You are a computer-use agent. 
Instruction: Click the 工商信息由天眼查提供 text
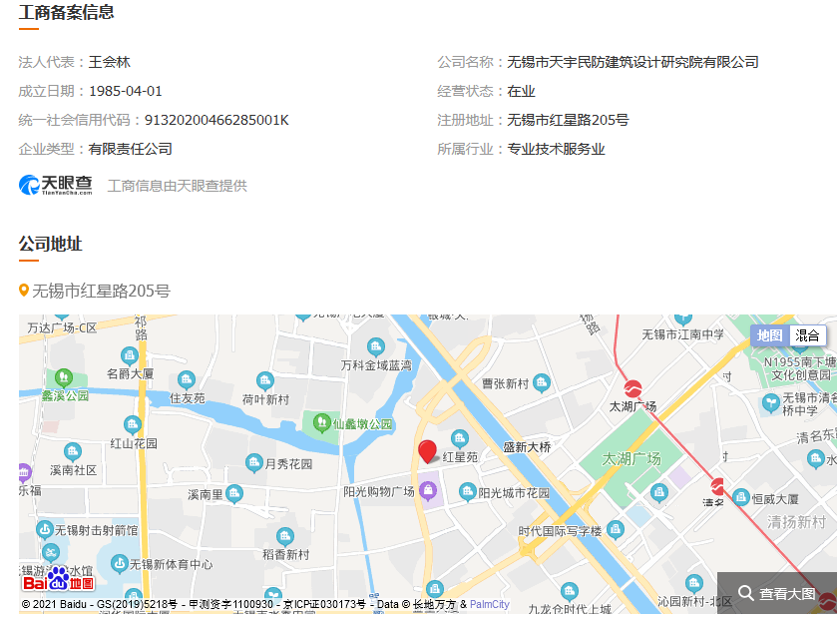178,186
